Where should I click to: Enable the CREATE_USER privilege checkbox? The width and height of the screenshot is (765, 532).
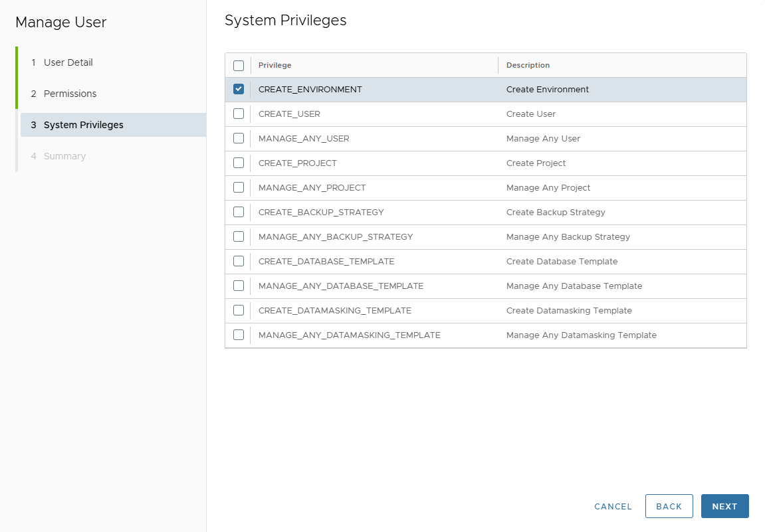239,114
